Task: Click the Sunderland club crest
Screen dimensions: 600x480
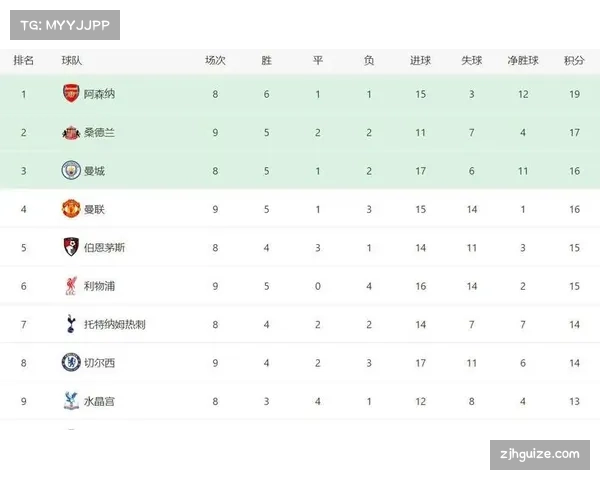Action: click(71, 132)
